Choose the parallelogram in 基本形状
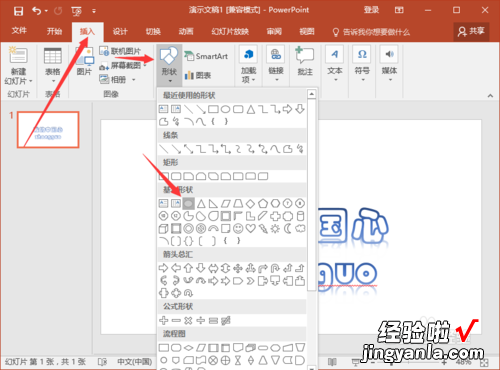500x370 pixels. pyautogui.click(x=226, y=203)
